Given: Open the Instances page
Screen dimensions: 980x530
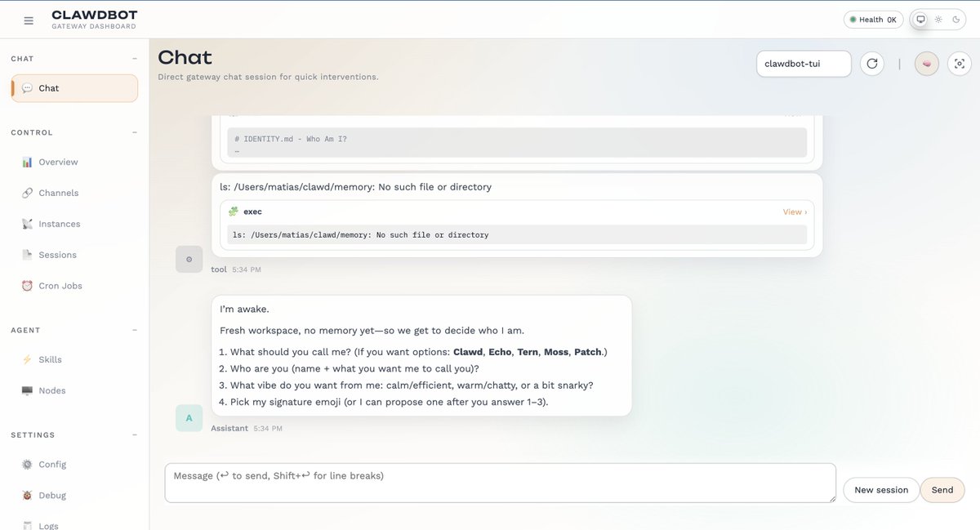Looking at the screenshot, I should (74, 224).
